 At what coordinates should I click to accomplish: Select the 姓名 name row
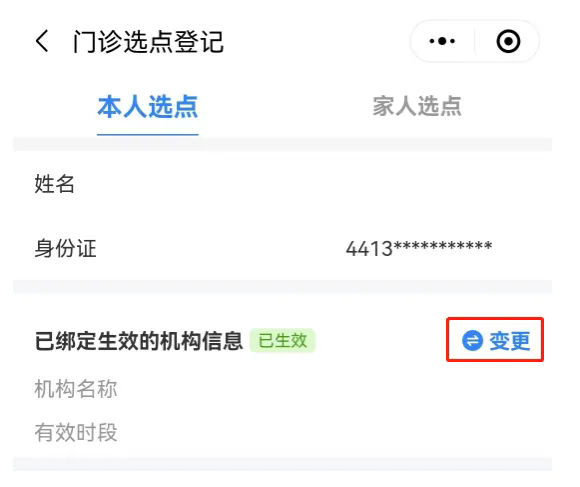pos(283,184)
